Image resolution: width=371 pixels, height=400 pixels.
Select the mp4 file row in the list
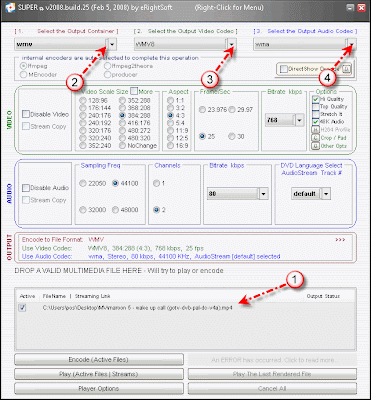click(185, 308)
